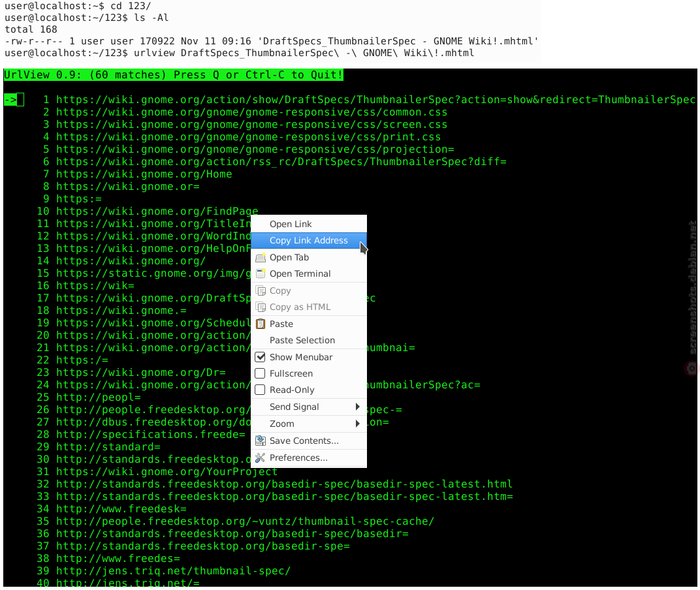Click the Paste clipboard icon
700x590 pixels.
[x=261, y=324]
